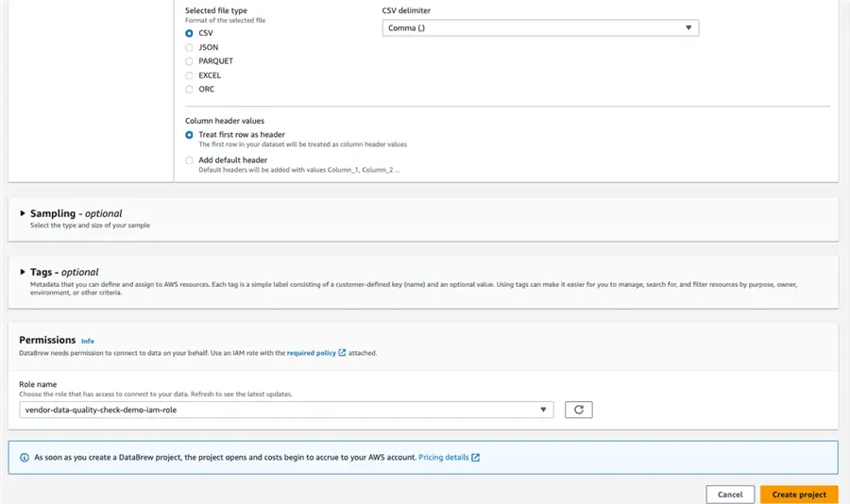Choose PARQUET as file type
The image size is (850, 504).
(x=189, y=61)
